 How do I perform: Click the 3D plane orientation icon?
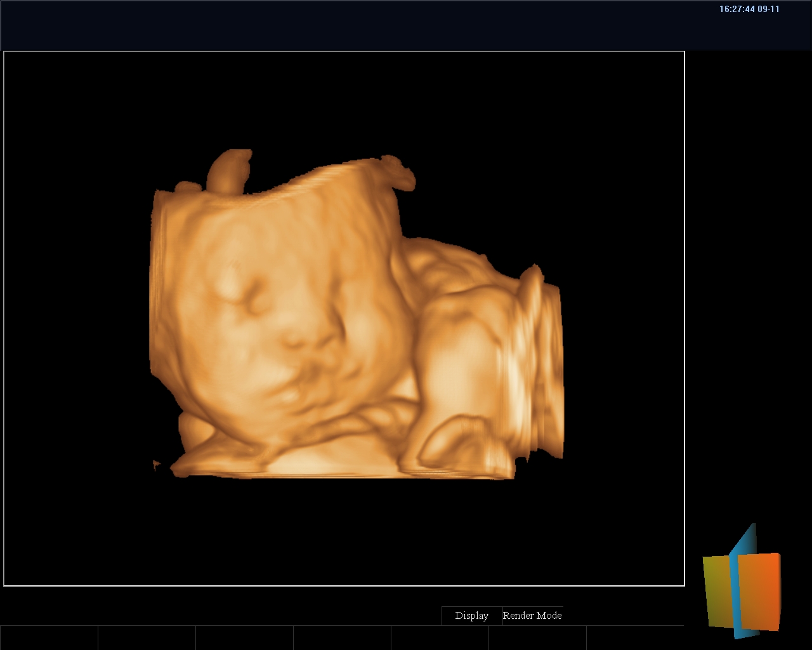point(742,584)
